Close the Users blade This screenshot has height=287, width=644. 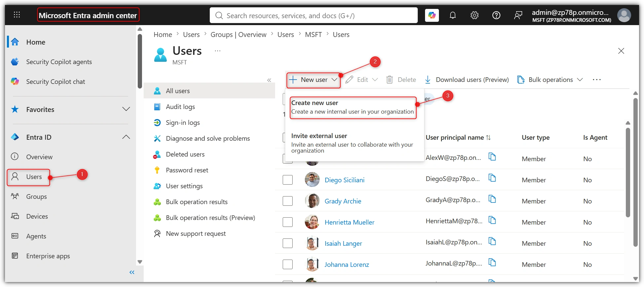(621, 51)
